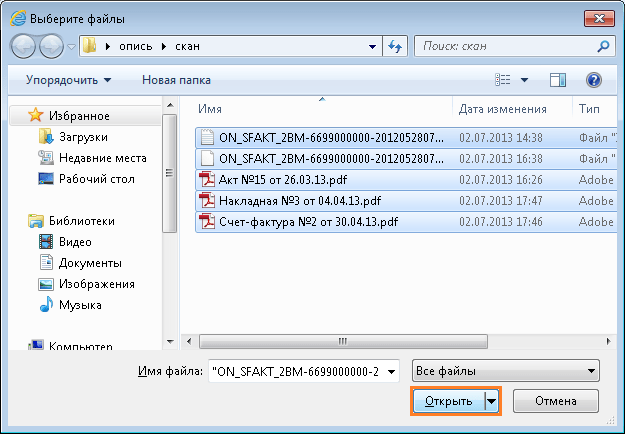
Task: Expand the address bar history dropdown
Action: (x=372, y=46)
